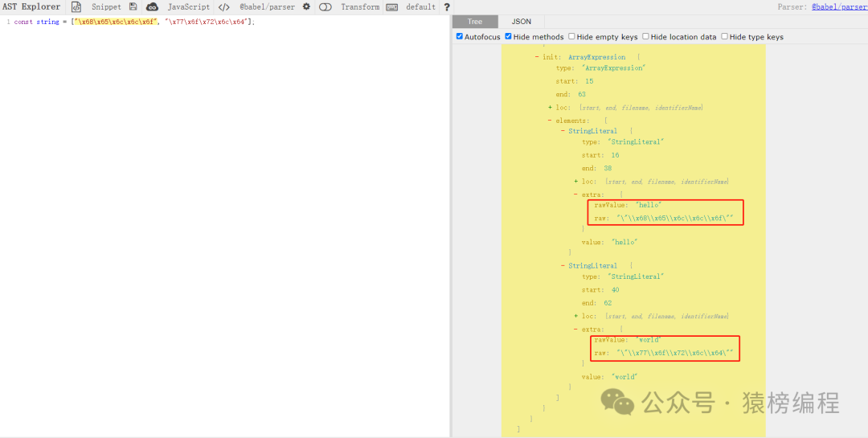Click the raw \x77\x6f escaped value row
Image resolution: width=868 pixels, height=438 pixels.
(663, 354)
